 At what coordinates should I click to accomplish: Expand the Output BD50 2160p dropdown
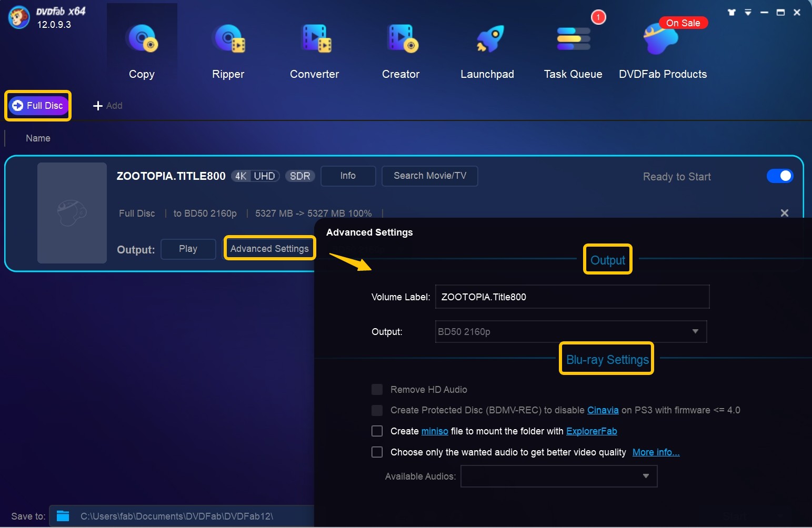coord(571,332)
